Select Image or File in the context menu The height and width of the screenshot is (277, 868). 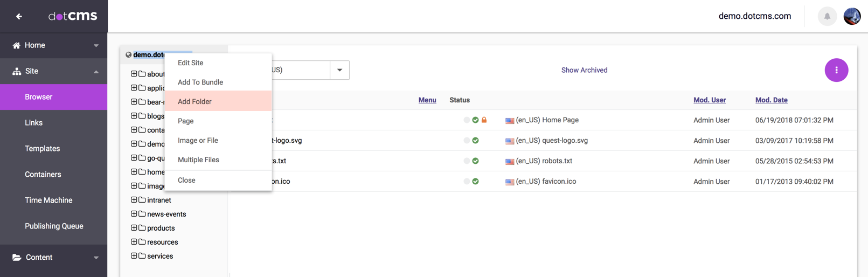point(198,140)
